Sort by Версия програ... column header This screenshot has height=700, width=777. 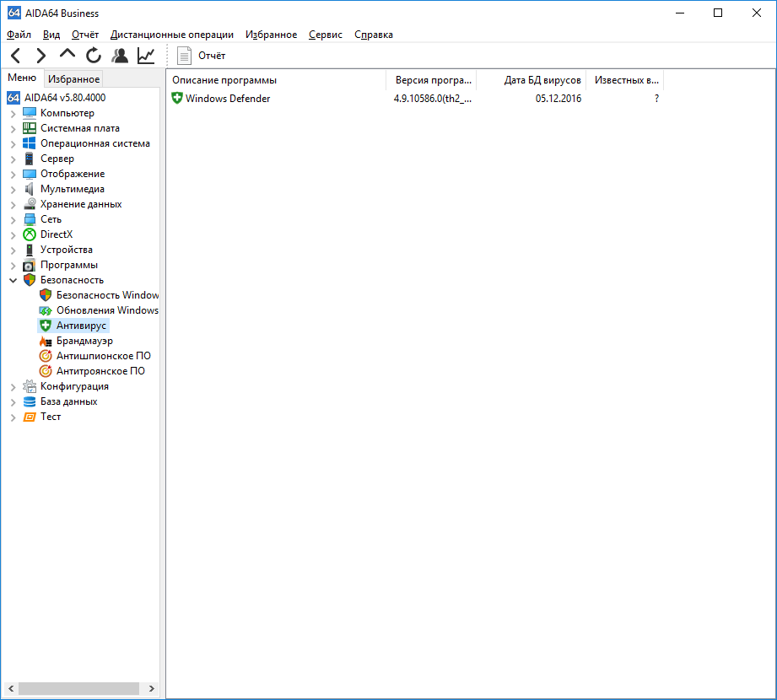431,80
